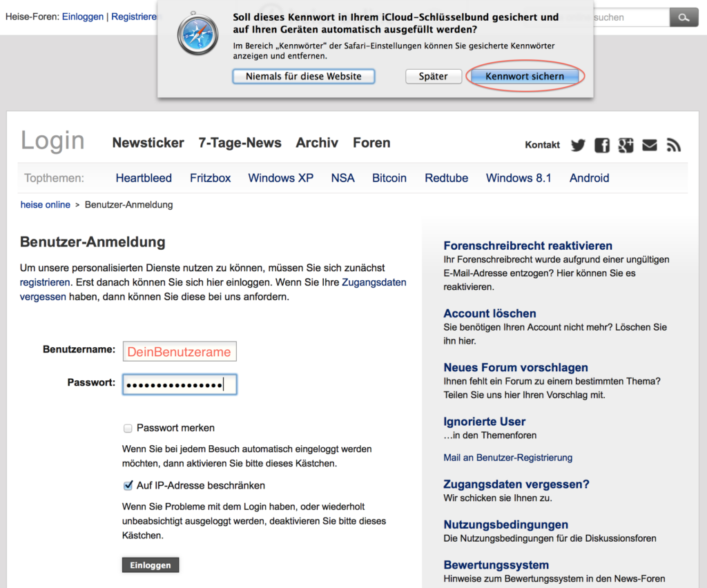Click the Später button
The width and height of the screenshot is (707, 588).
point(434,76)
